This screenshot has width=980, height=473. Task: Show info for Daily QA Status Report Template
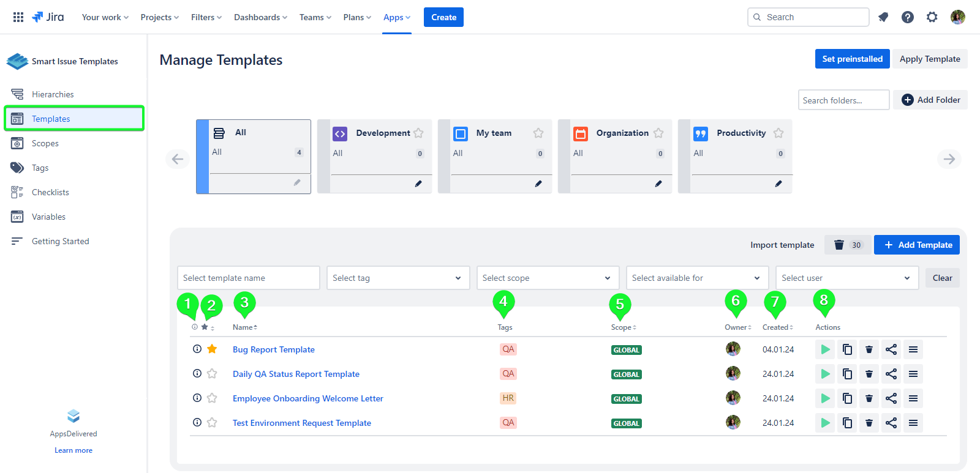click(x=197, y=373)
